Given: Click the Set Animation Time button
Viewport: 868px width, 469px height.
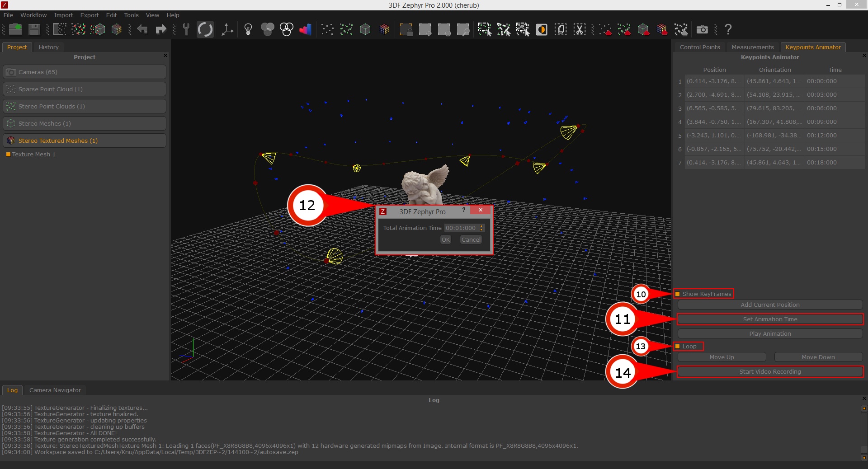Looking at the screenshot, I should tap(770, 319).
